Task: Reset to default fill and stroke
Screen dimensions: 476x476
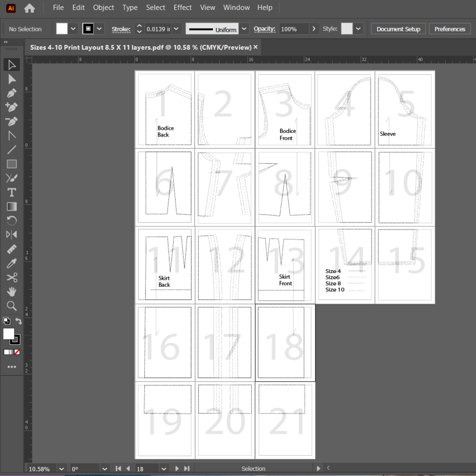Action: (6, 321)
